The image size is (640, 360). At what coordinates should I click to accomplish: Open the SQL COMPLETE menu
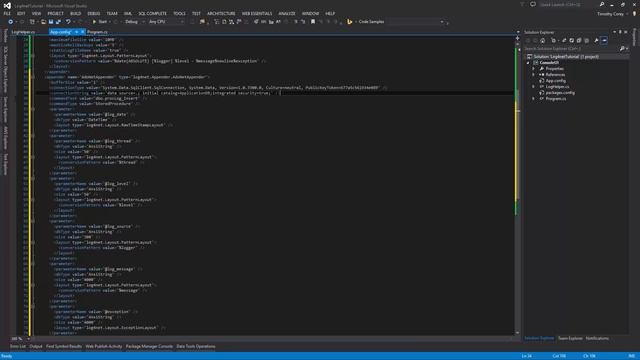[x=152, y=13]
